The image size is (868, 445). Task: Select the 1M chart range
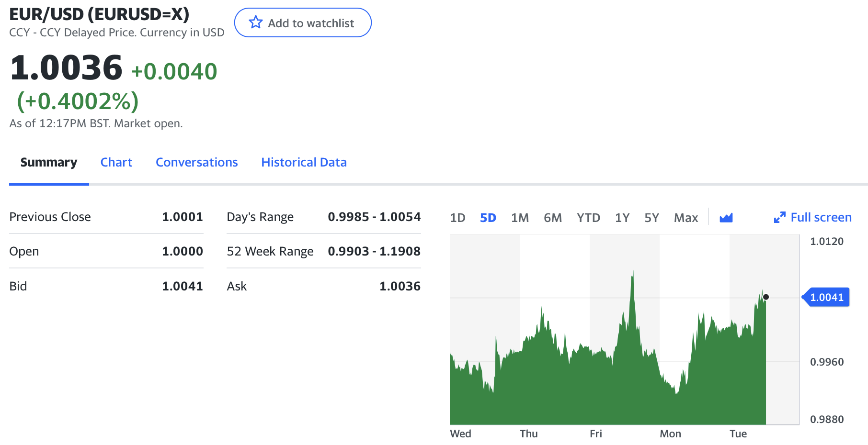click(520, 218)
